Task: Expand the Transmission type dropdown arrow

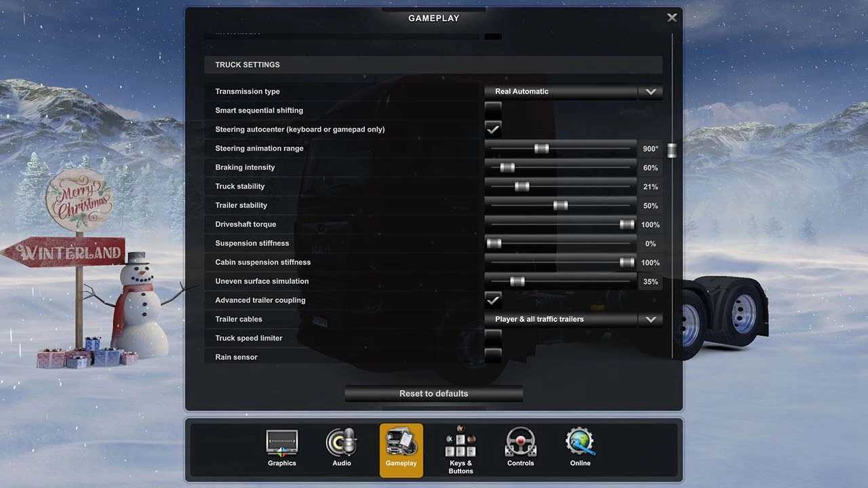Action: 650,91
